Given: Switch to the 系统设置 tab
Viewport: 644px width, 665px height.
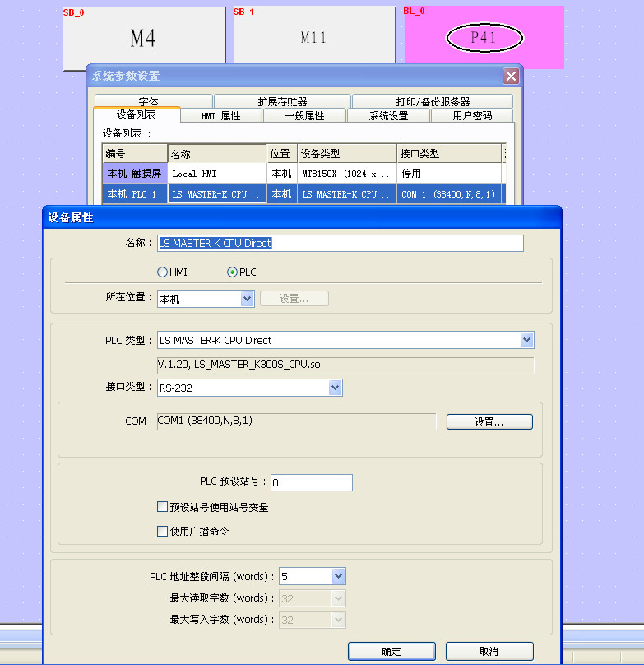Looking at the screenshot, I should (388, 116).
